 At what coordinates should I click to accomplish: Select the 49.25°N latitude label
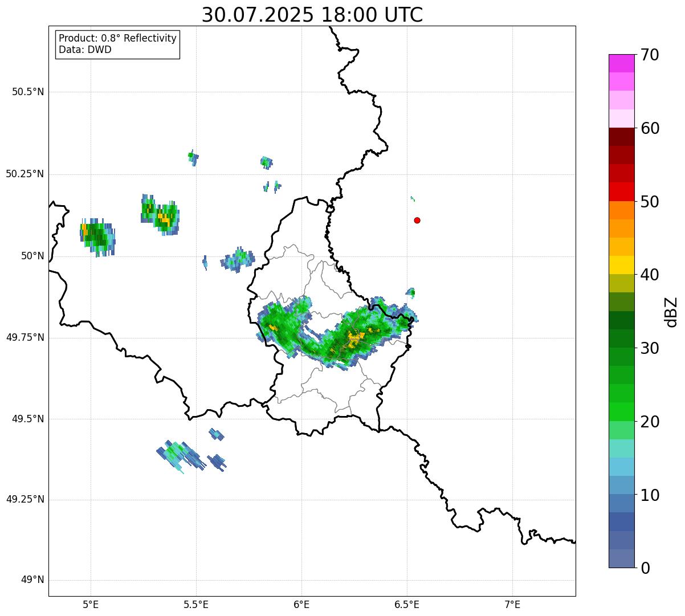click(25, 499)
